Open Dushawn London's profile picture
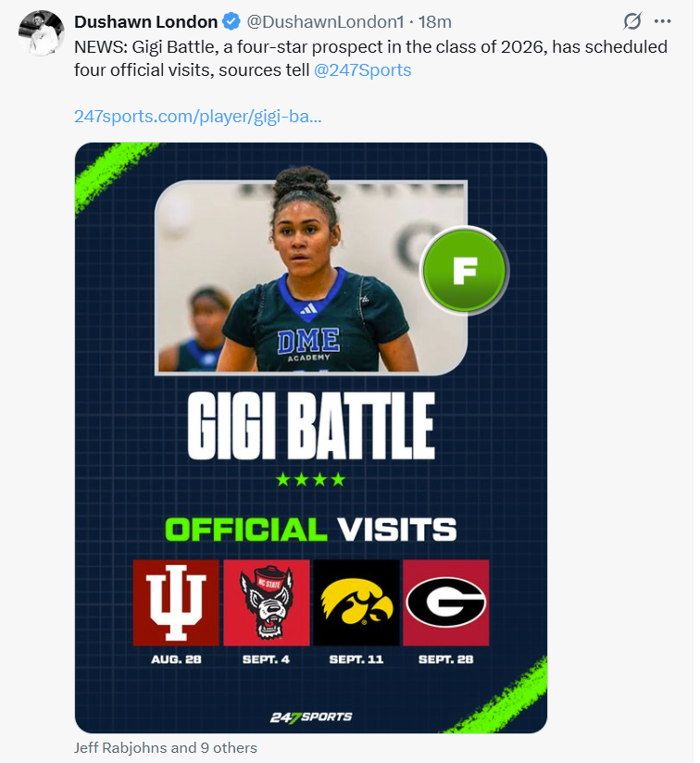 point(40,34)
